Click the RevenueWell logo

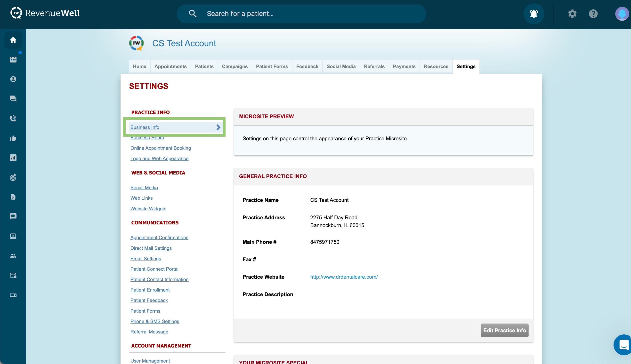pos(45,13)
